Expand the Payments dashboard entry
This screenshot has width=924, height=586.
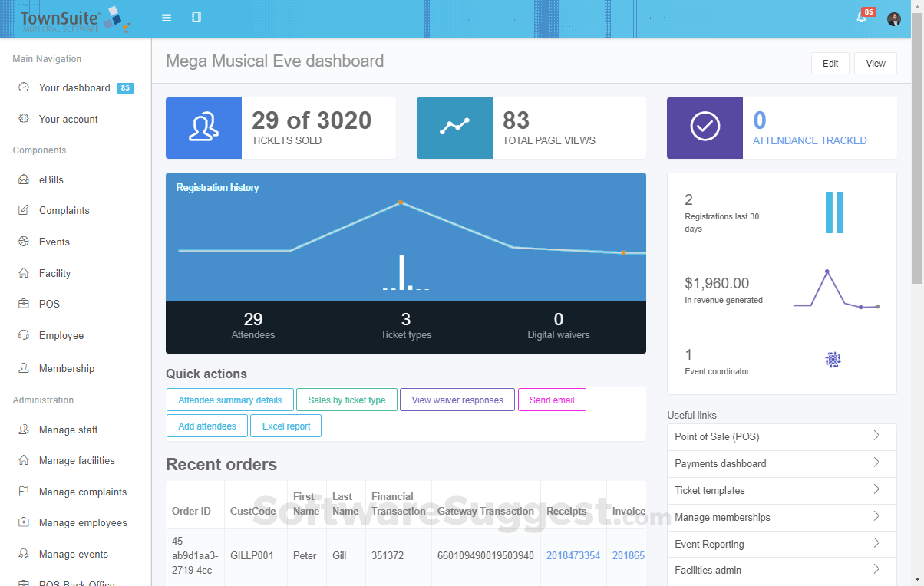[x=876, y=463]
